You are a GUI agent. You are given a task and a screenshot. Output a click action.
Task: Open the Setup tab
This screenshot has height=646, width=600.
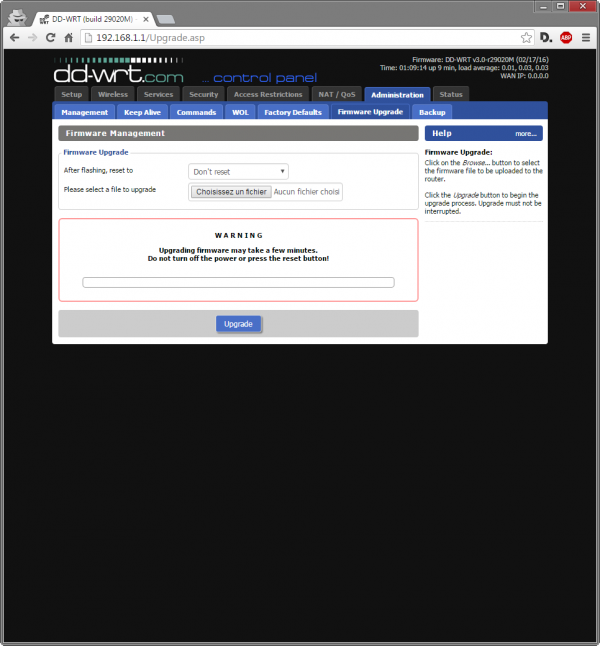(72, 94)
